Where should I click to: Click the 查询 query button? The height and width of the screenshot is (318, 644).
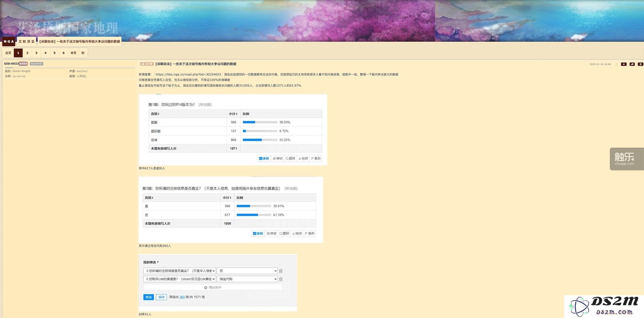pyautogui.click(x=149, y=297)
